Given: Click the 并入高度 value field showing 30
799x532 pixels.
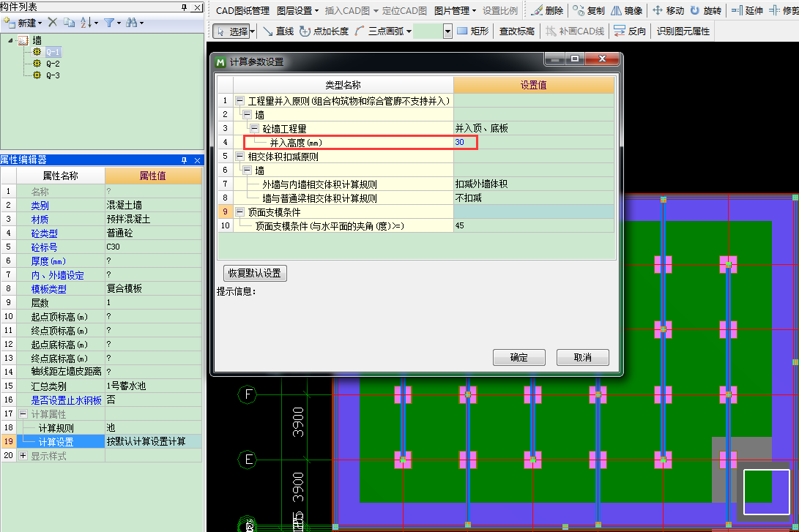Looking at the screenshot, I should [x=533, y=142].
